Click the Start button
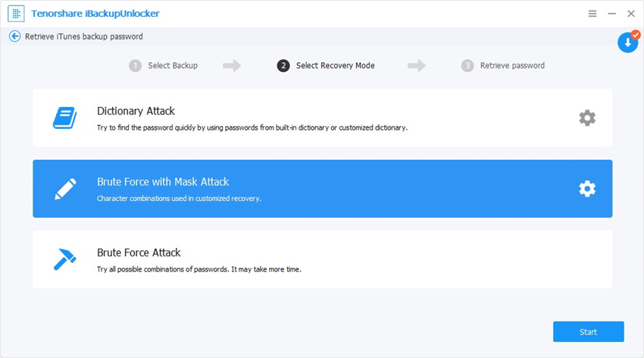Screen dimensions: 644x358 click(x=588, y=331)
